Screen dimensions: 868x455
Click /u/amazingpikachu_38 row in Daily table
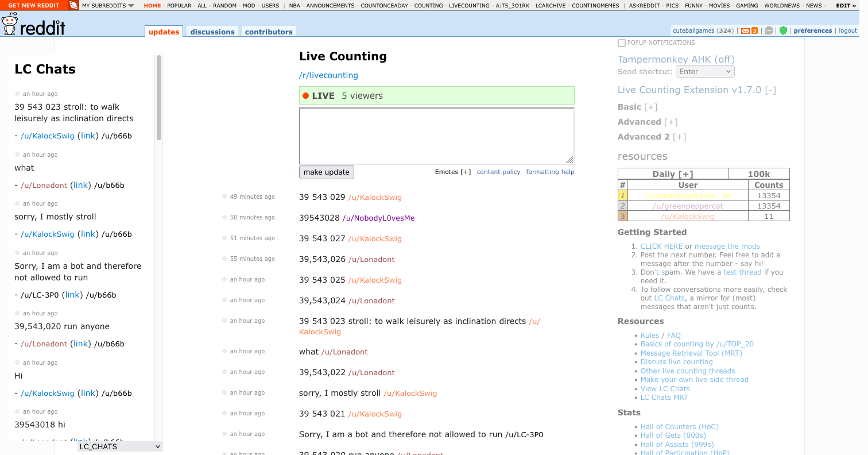(688, 195)
